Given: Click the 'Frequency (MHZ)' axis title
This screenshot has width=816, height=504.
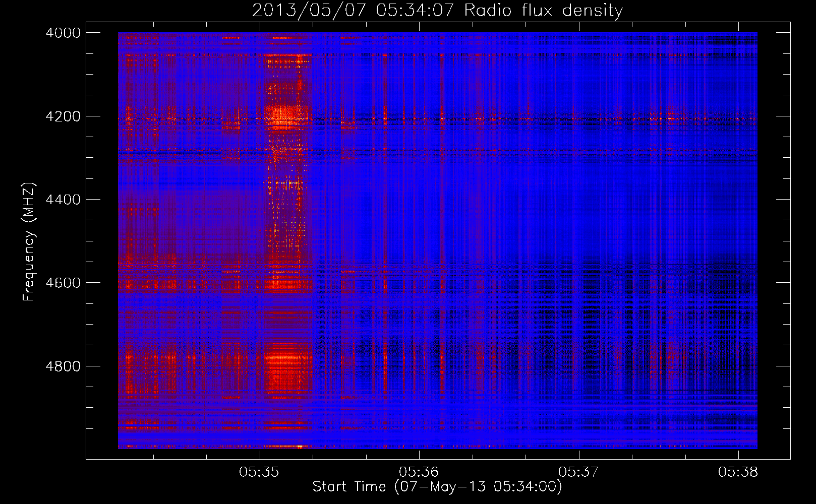Looking at the screenshot, I should 29,241.
